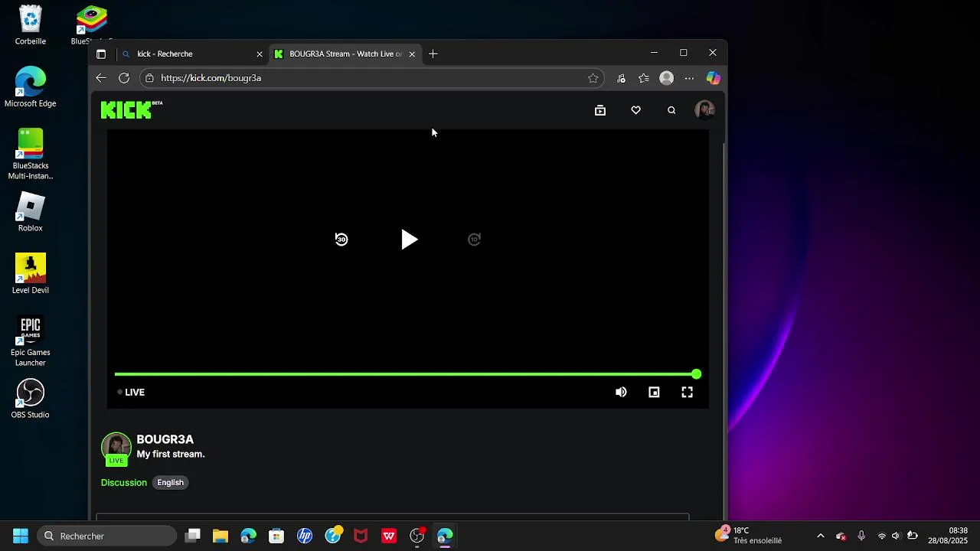This screenshot has height=551, width=980.
Task: Mute the stream volume
Action: tap(621, 392)
